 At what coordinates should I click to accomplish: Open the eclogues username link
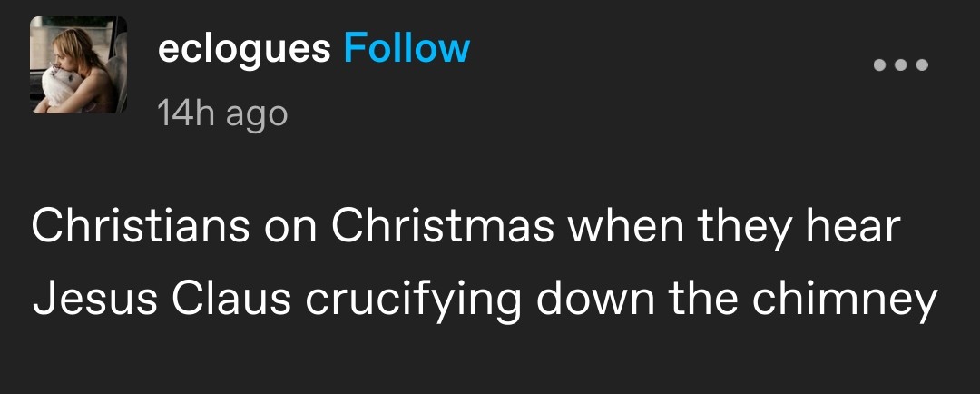pos(244,48)
